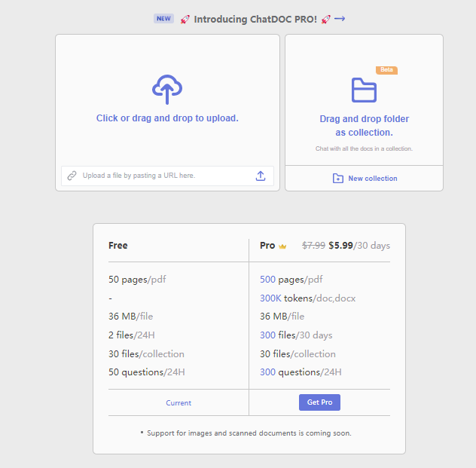Click the rocket icon after the banner text

coord(325,20)
